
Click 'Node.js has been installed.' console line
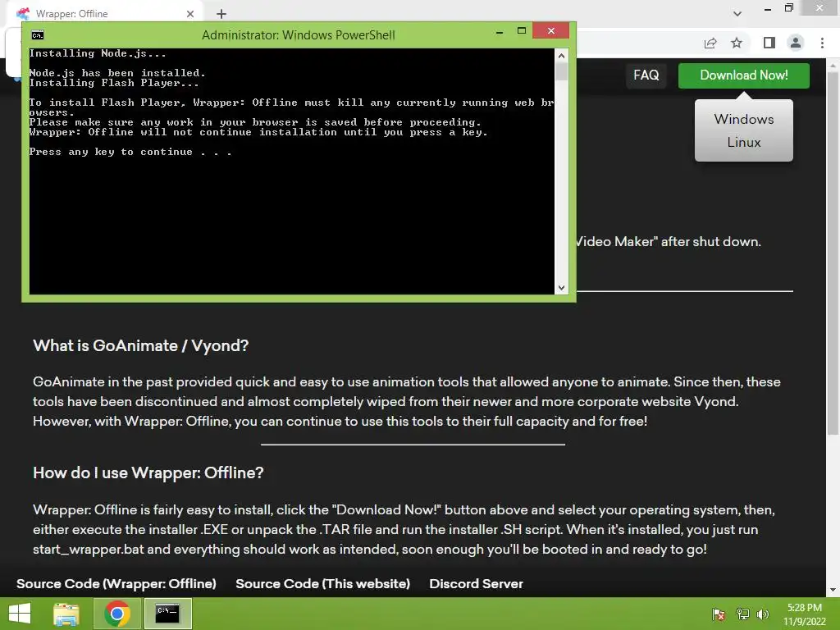(x=117, y=73)
